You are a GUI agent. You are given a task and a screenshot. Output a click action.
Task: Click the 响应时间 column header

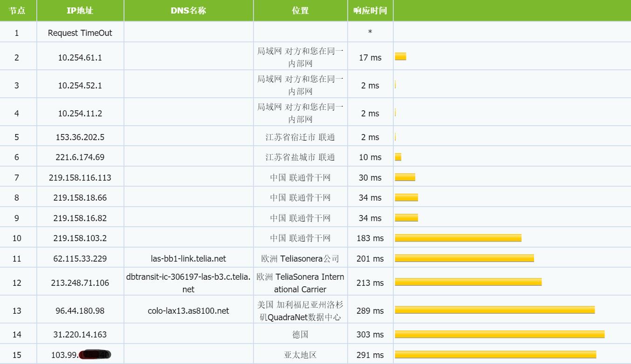[x=370, y=10]
